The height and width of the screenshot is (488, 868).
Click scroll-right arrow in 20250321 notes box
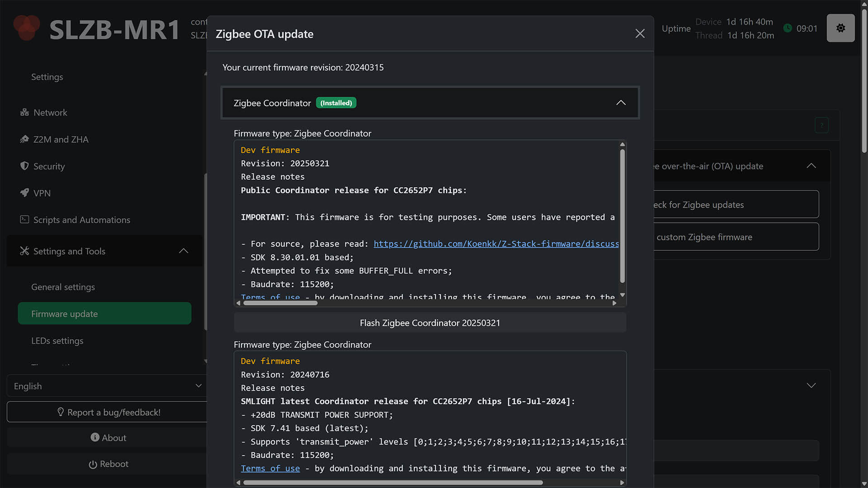coord(614,303)
